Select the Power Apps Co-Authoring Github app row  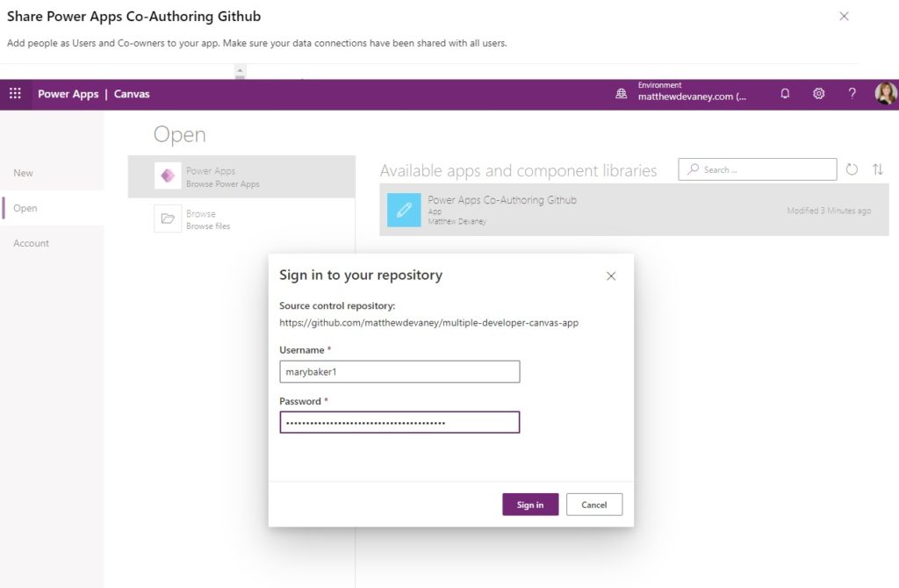point(632,211)
